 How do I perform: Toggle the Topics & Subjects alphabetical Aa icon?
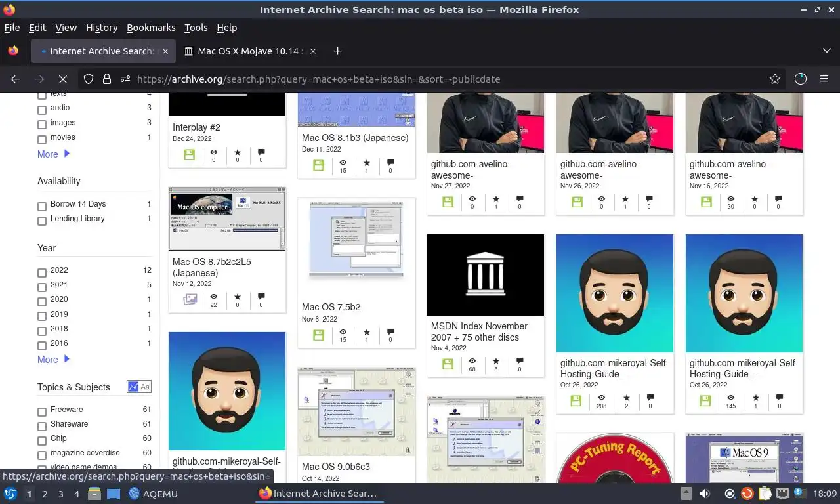point(146,387)
